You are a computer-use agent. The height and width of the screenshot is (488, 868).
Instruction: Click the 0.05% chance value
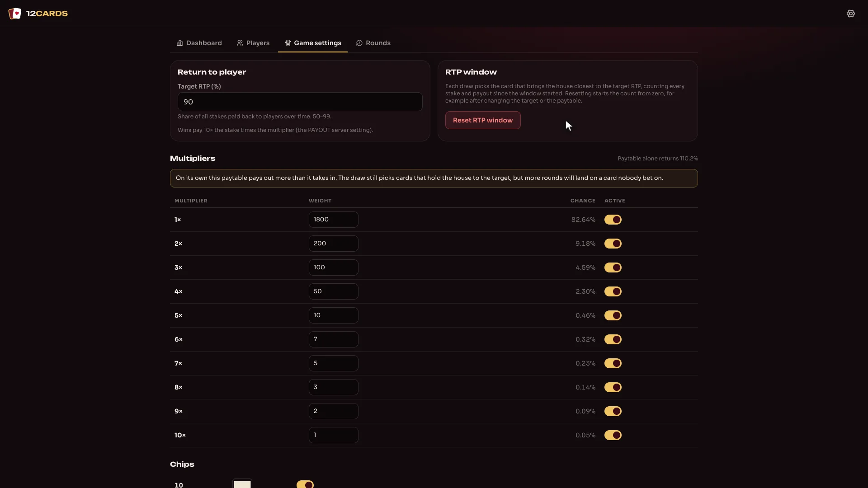(x=585, y=435)
